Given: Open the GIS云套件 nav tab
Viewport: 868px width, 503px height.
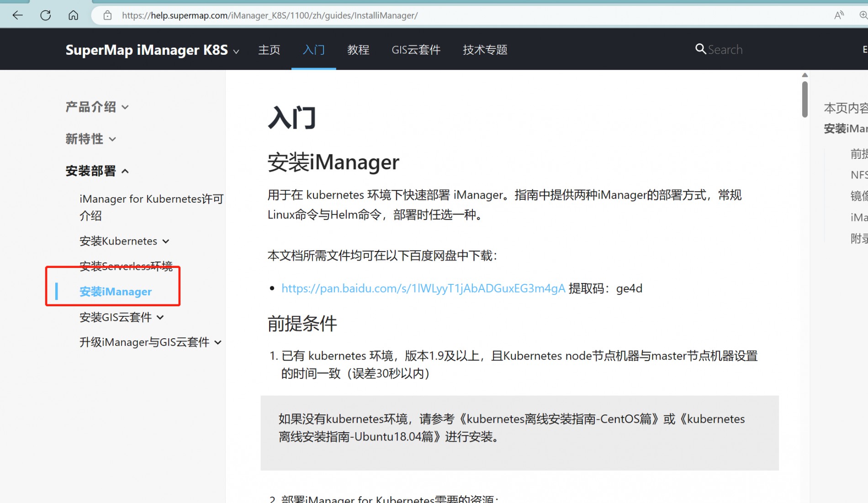Looking at the screenshot, I should pos(416,49).
